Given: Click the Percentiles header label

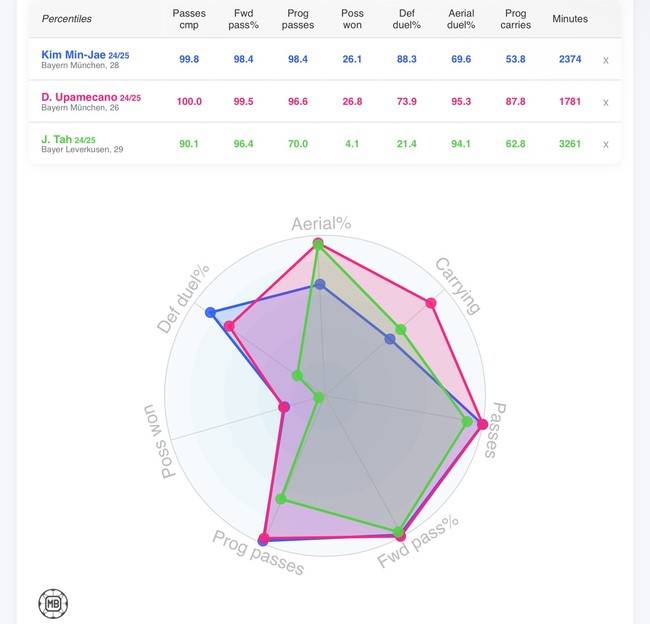Looking at the screenshot, I should click(67, 18).
